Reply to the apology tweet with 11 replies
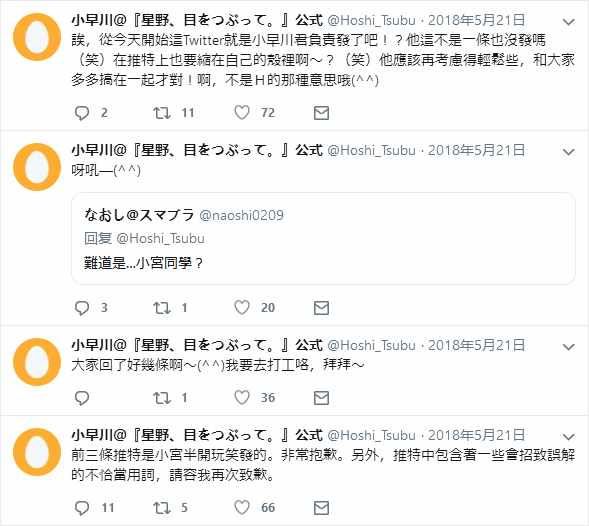 (82, 508)
